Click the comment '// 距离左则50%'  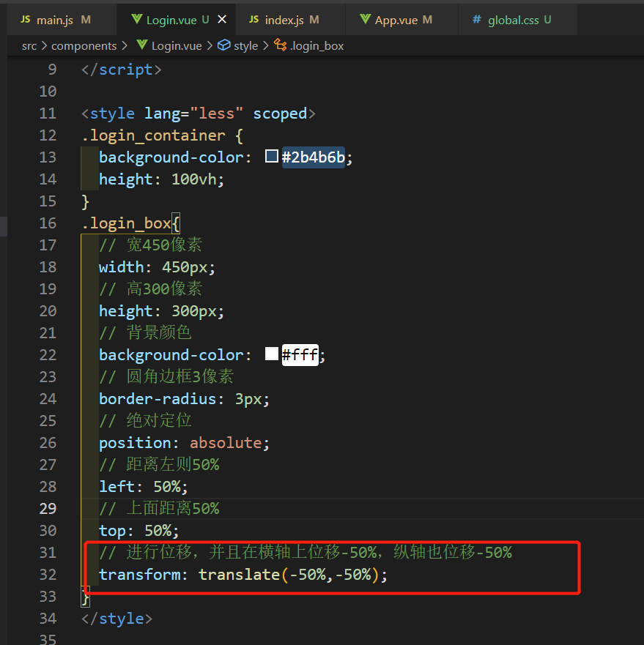pos(159,464)
